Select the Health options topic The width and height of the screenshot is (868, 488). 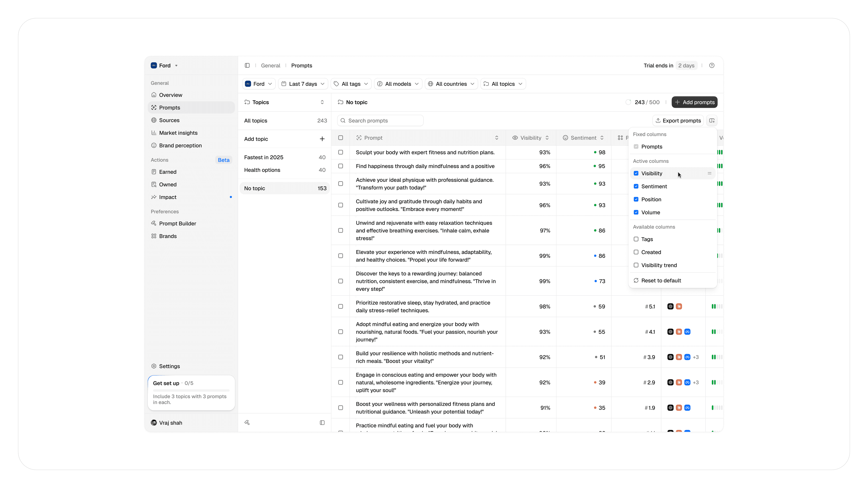[262, 170]
